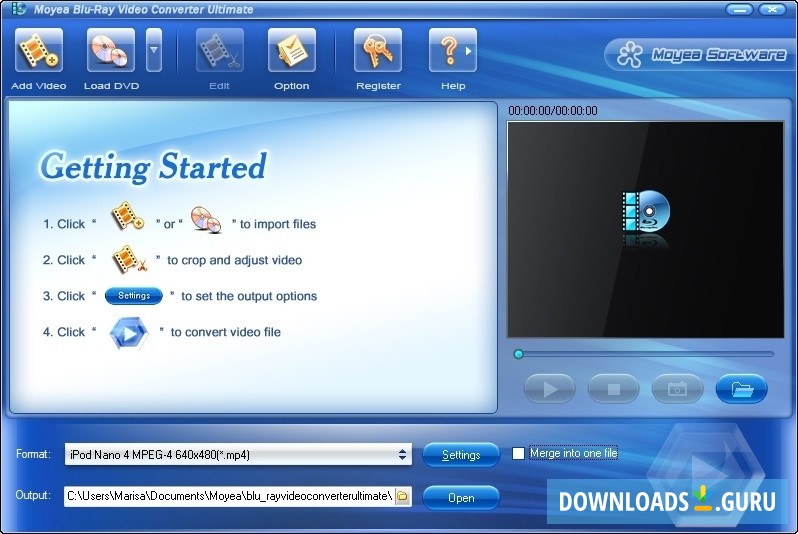Image resolution: width=798 pixels, height=534 pixels.
Task: Browse for output folder icon
Action: [403, 496]
